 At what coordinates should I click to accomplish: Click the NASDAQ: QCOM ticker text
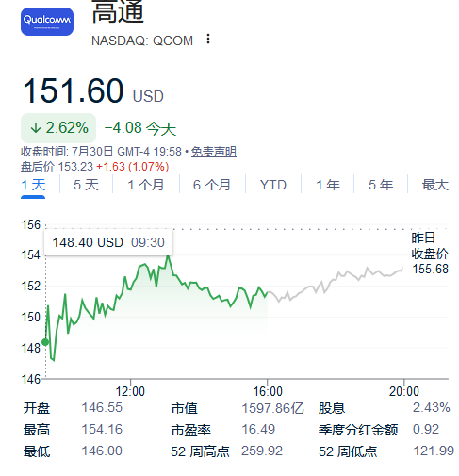point(142,41)
